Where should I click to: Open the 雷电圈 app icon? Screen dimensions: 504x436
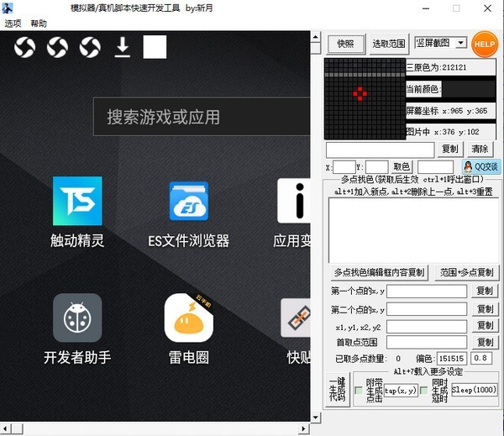189,318
